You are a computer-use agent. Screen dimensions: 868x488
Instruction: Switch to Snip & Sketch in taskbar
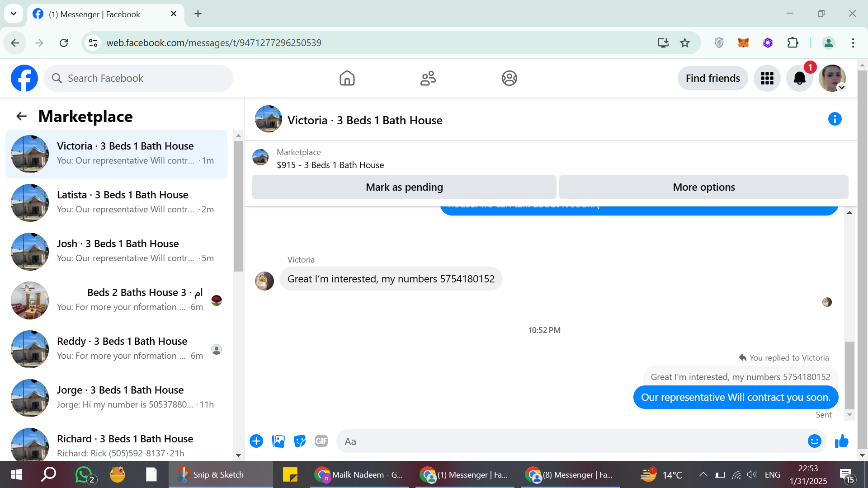(221, 474)
